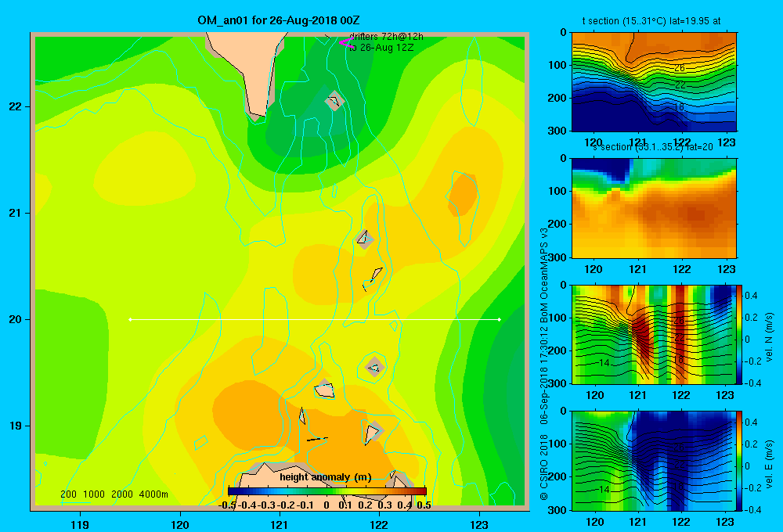Click the temperature section plot

(x=654, y=82)
